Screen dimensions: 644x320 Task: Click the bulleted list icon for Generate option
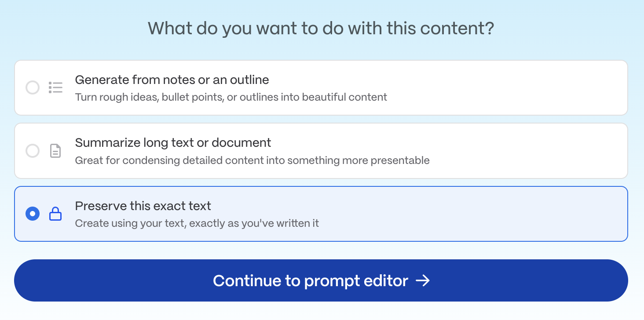pyautogui.click(x=55, y=87)
